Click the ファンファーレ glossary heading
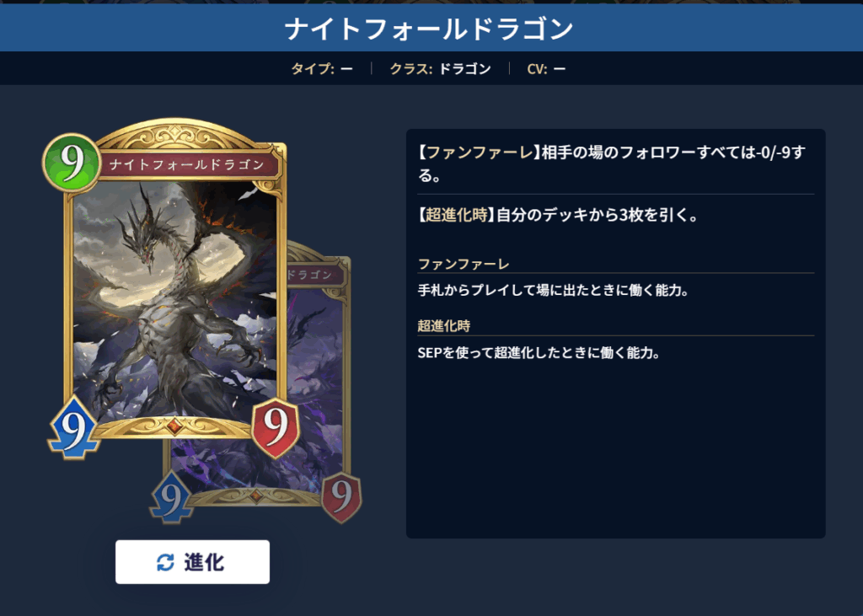Screen dimensions: 863x616 point(464,265)
